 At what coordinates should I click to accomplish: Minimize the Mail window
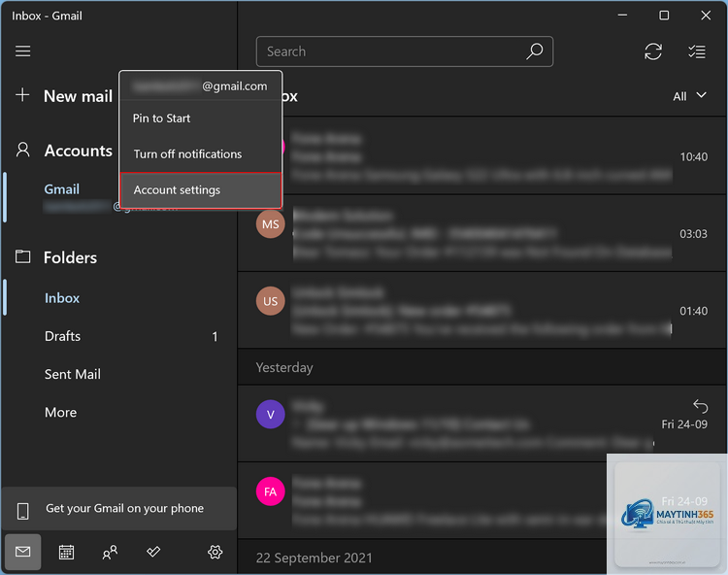pyautogui.click(x=622, y=16)
